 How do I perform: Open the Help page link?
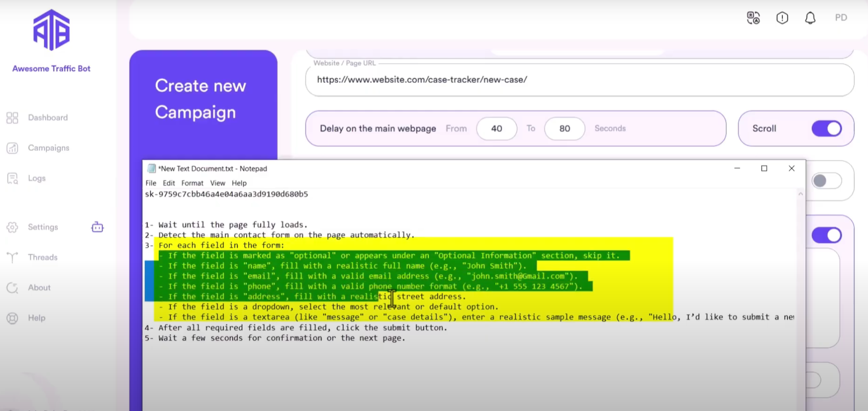(x=37, y=318)
